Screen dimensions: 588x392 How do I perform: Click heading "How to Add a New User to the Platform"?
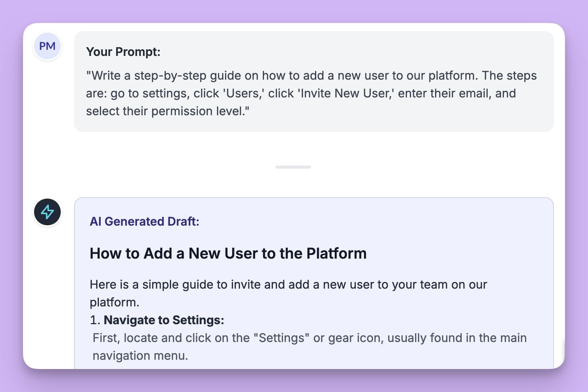click(228, 253)
